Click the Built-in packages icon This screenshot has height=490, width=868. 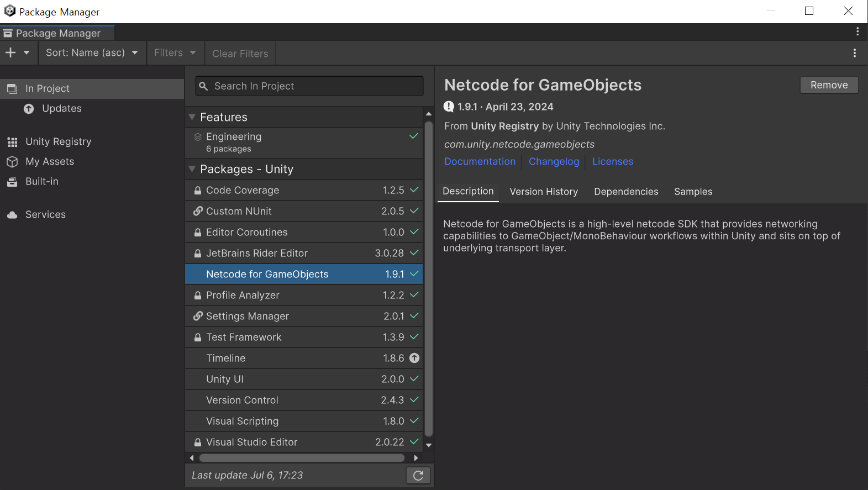(x=12, y=182)
